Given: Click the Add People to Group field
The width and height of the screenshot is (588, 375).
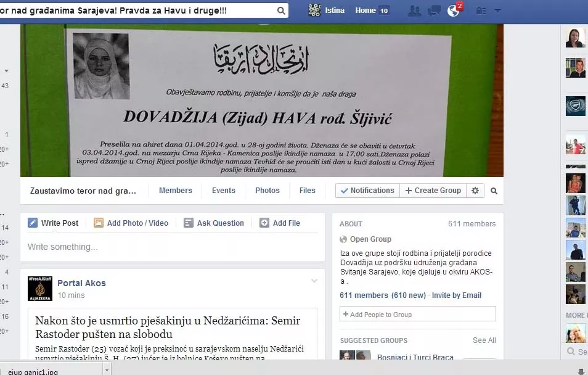Looking at the screenshot, I should click(418, 315).
